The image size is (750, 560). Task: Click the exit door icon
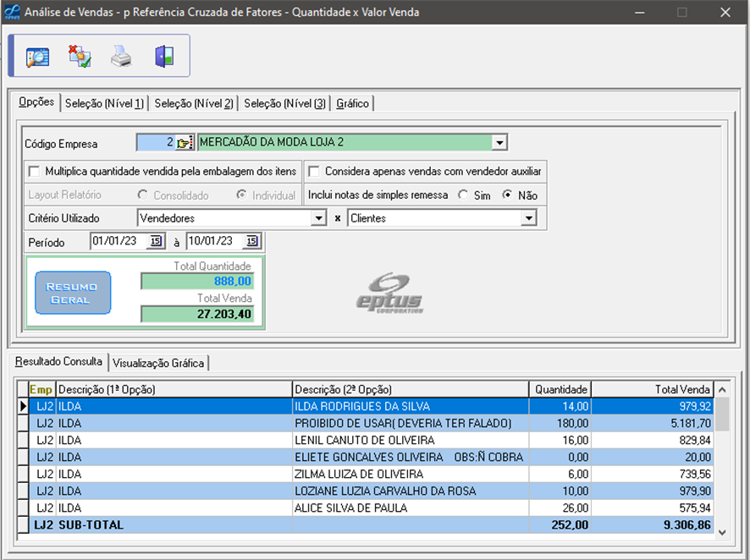[x=163, y=57]
